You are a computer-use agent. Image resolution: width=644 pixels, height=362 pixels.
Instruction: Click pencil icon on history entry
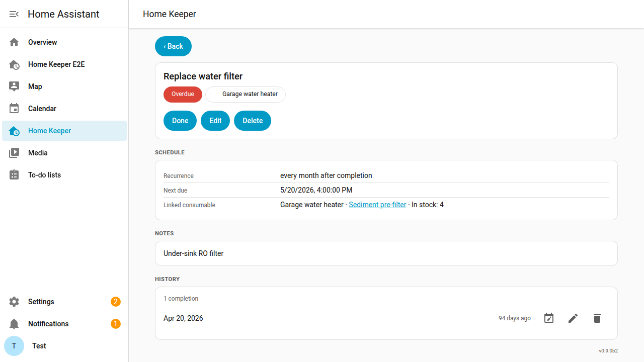(x=573, y=318)
